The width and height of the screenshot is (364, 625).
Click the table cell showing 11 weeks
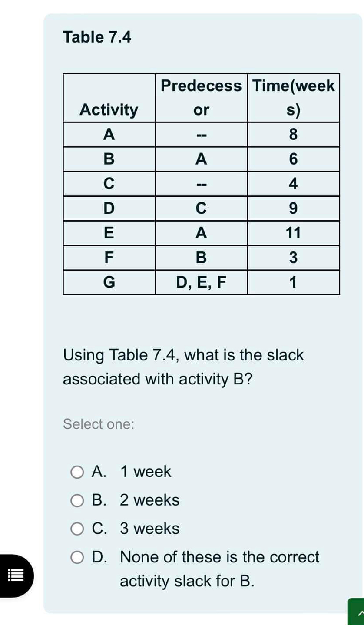coord(293,233)
